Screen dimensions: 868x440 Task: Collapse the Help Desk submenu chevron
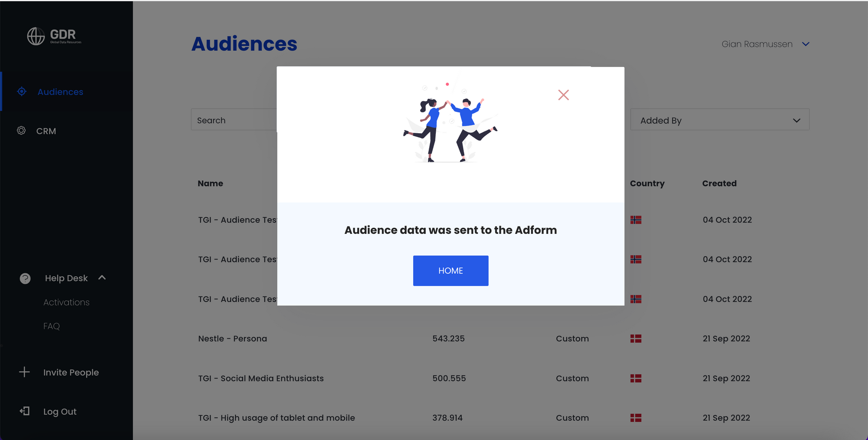pos(102,278)
